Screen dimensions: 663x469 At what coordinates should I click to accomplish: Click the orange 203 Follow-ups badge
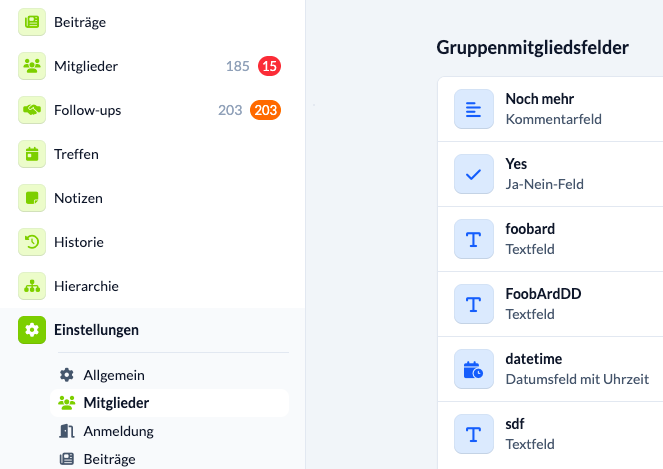pyautogui.click(x=265, y=110)
